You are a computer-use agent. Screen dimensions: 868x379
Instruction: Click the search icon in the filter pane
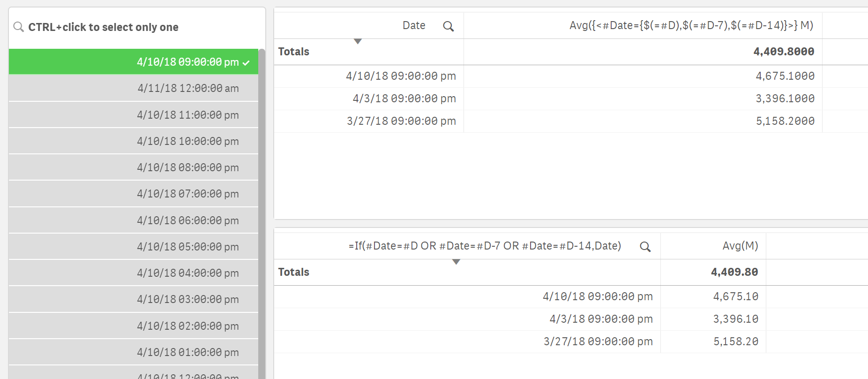(x=19, y=27)
